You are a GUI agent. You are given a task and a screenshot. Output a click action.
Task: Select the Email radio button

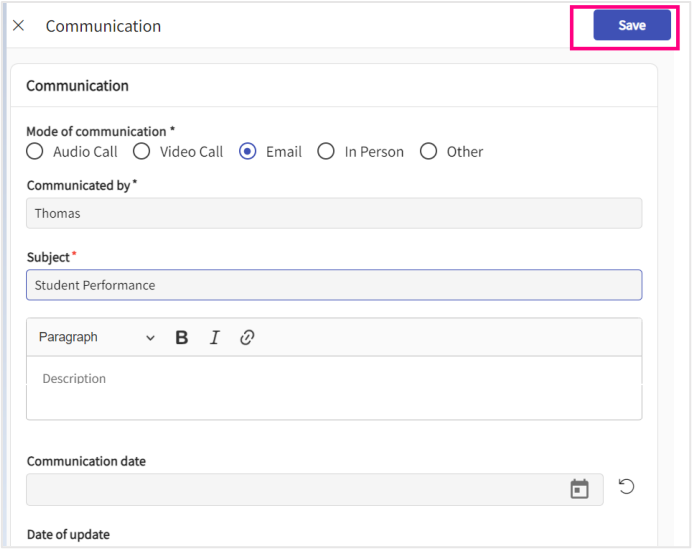(248, 152)
